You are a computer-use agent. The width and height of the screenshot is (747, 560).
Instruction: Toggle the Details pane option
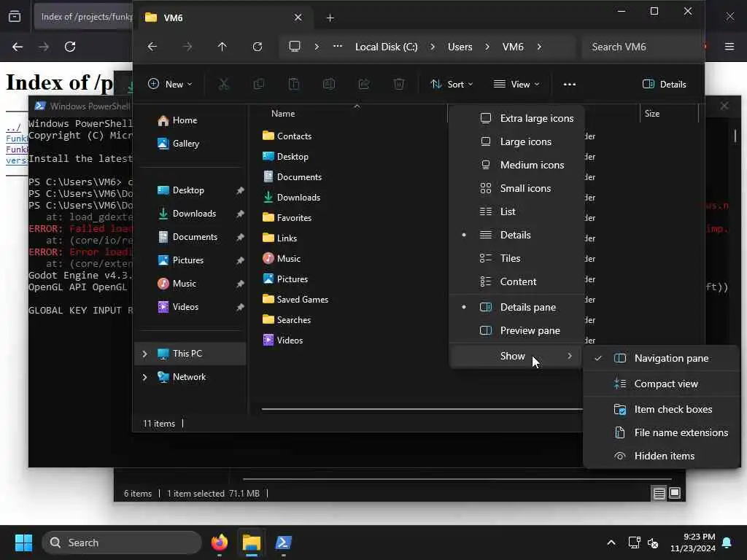[517, 307]
